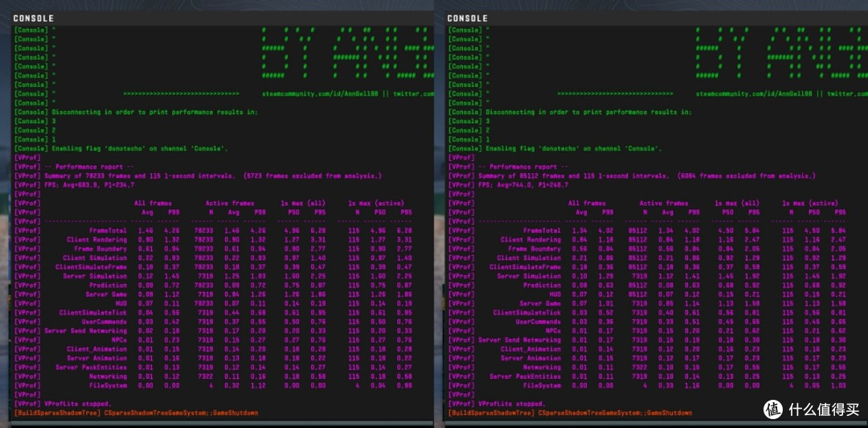
Task: Select 'Server PackEntities' label in left console
Action: (91, 367)
